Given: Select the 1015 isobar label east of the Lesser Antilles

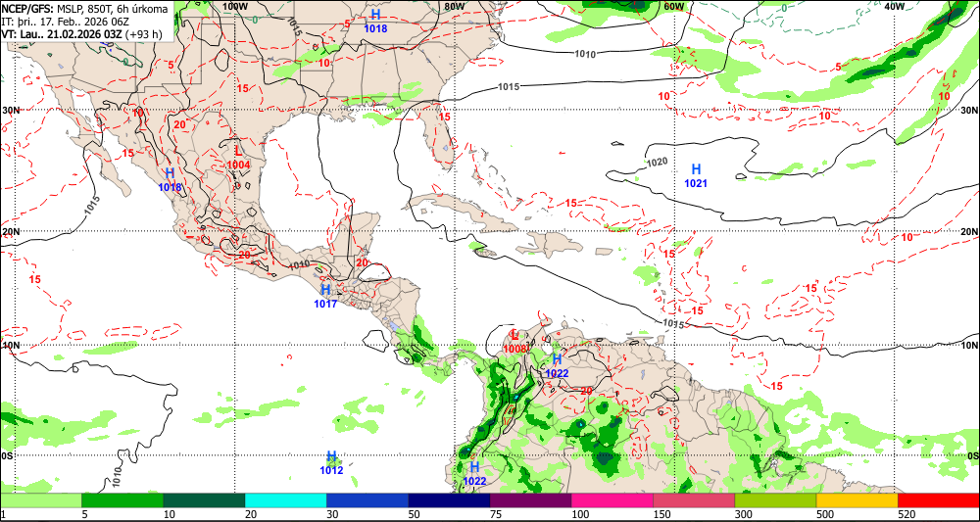Looking at the screenshot, I should (673, 323).
